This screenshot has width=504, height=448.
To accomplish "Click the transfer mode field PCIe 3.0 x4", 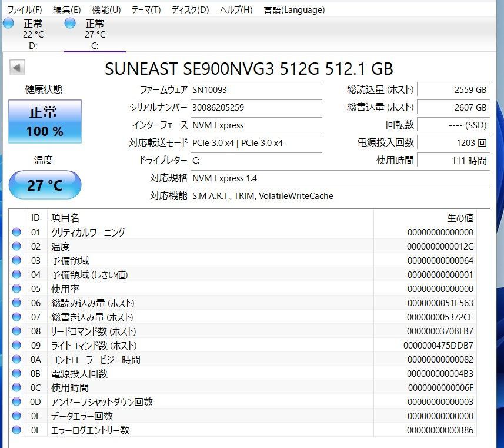I will (x=256, y=143).
